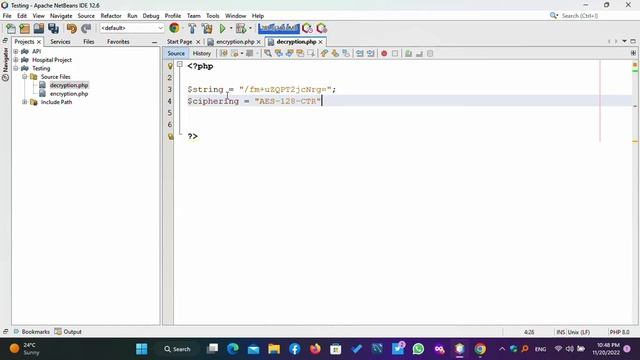Collapse the Source Files folder
640x360 pixels.
pos(24,77)
